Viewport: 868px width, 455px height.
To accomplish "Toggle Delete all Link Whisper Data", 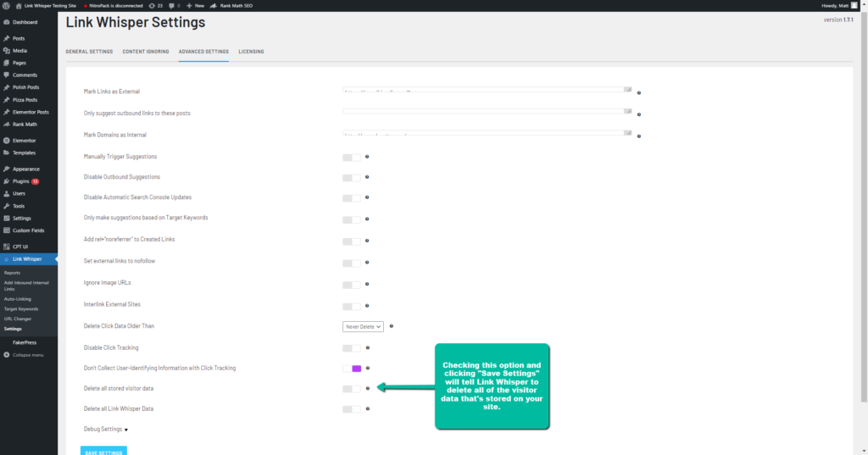I will pos(352,409).
